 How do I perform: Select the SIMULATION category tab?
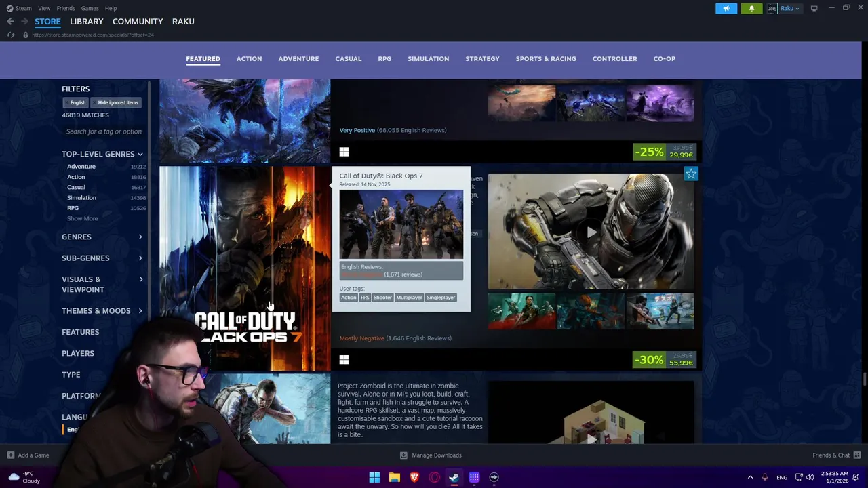(428, 58)
